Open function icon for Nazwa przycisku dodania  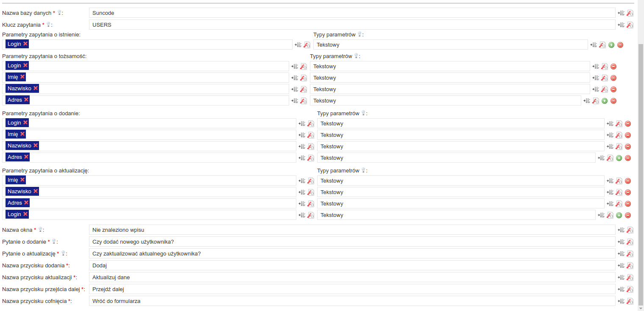pos(630,266)
